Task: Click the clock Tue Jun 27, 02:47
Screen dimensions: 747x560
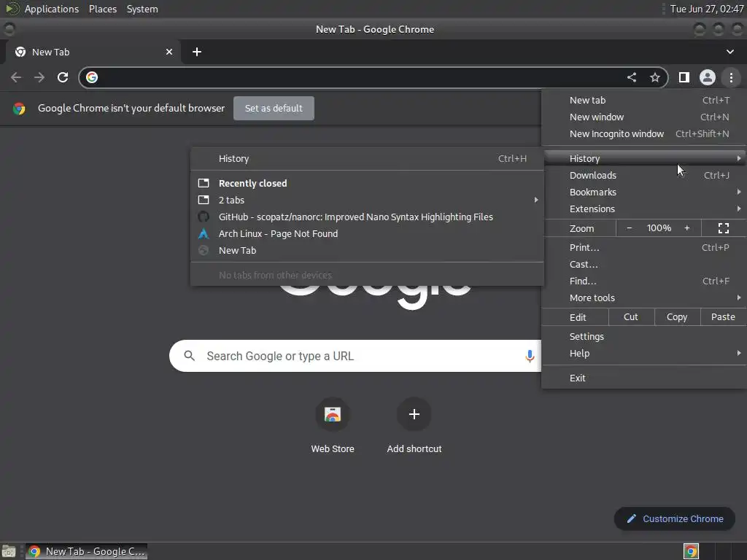Action: pyautogui.click(x=706, y=9)
